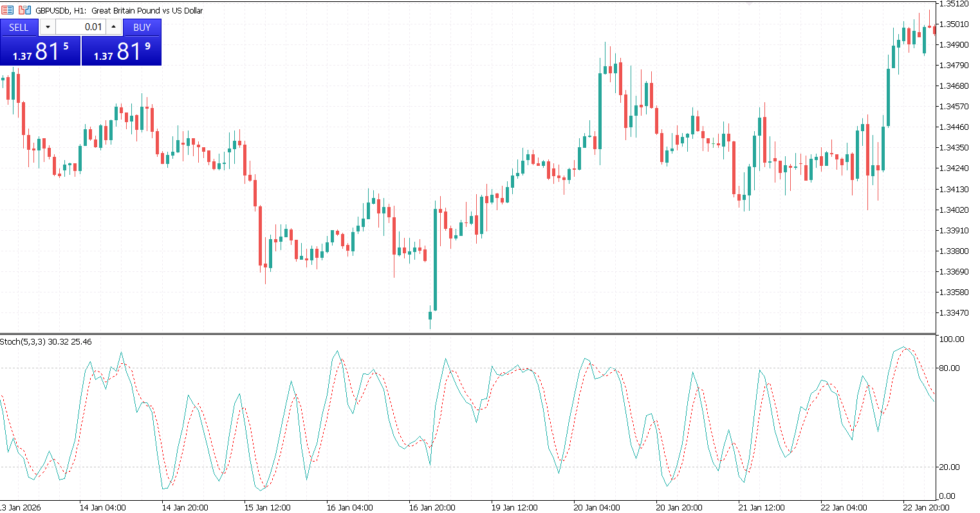Click the BUY button
Viewport: 980px width, 513px height.
tap(142, 27)
